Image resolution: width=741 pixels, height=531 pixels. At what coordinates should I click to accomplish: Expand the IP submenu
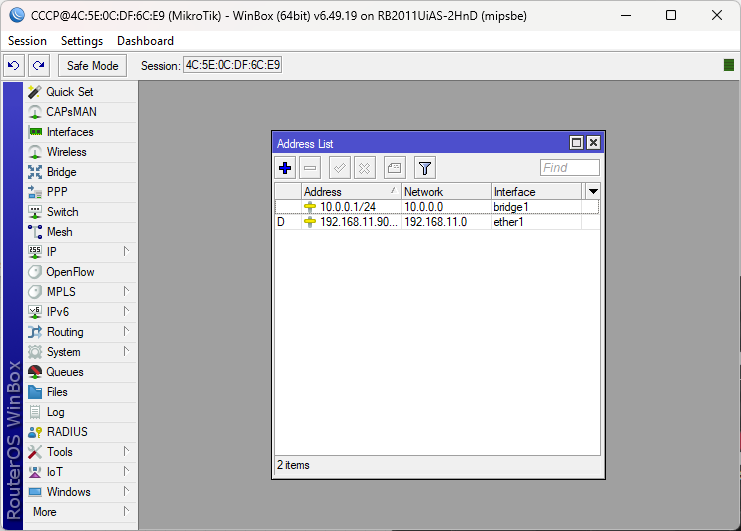(x=80, y=252)
